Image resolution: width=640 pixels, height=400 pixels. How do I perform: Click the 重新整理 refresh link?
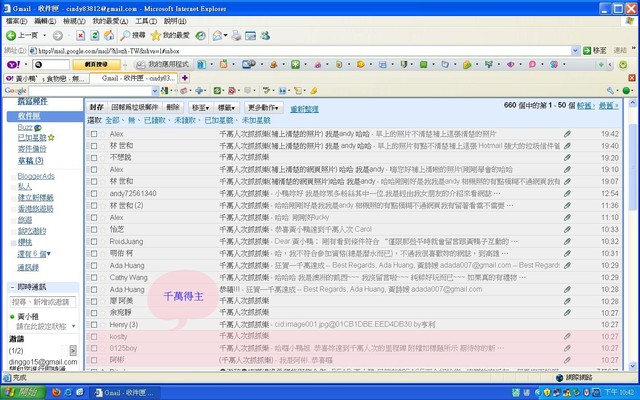(x=304, y=109)
